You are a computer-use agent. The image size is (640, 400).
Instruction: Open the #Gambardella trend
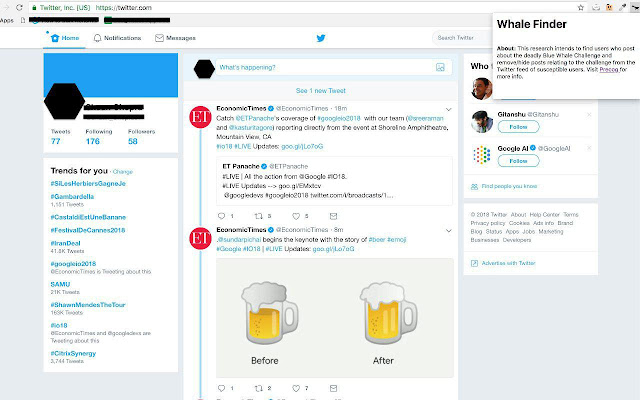coord(72,196)
